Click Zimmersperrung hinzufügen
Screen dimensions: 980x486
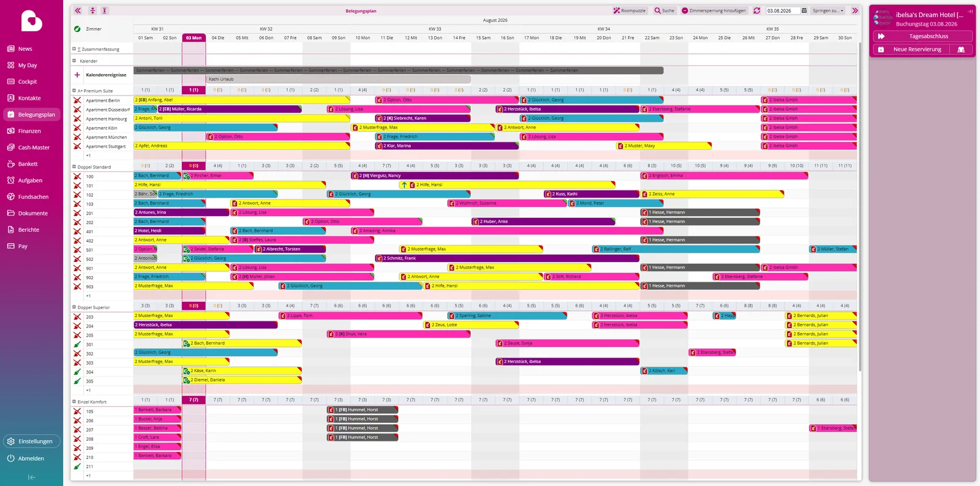tap(714, 10)
